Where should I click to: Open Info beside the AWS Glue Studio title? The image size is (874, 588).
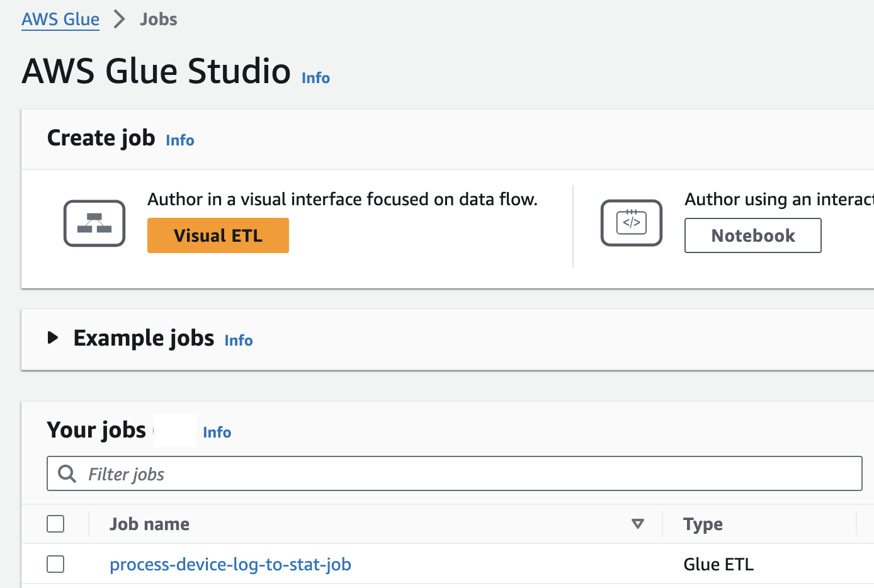[315, 78]
